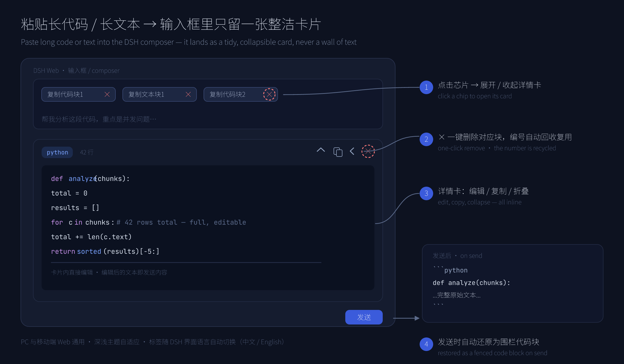Click the footer note starting PC 与移动端 Web 通用

tap(152, 342)
